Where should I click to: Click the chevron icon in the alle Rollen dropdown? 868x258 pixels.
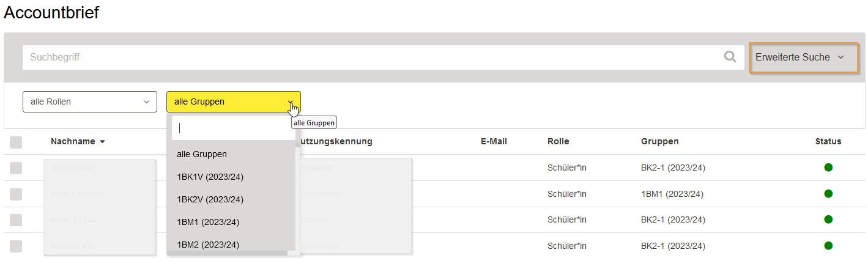[x=146, y=102]
